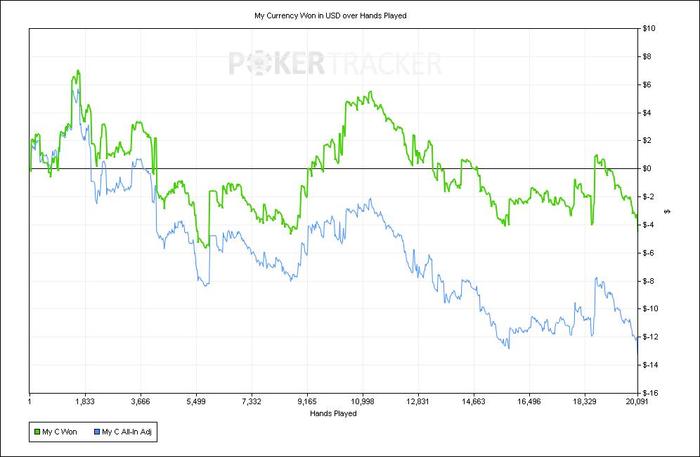Click the $-12 y-axis value

650,337
